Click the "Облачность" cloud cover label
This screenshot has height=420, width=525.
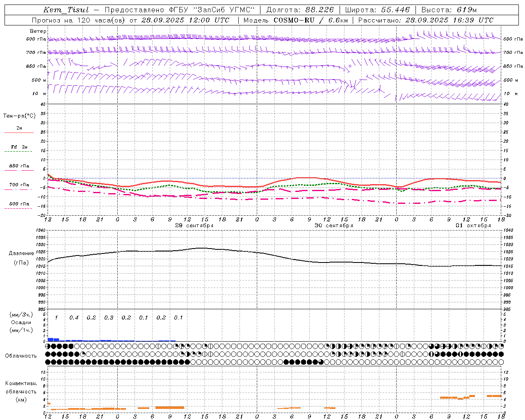pos(21,356)
